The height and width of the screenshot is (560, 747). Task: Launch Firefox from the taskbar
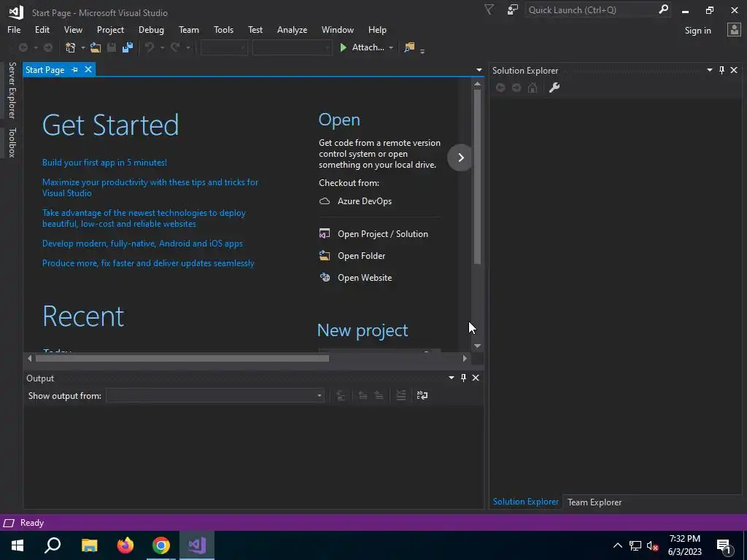[125, 545]
